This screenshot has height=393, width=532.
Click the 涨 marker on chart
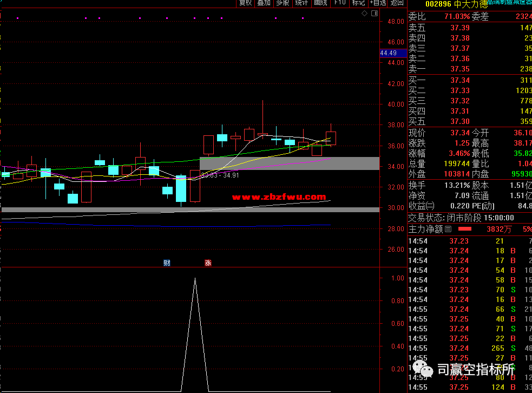[208, 263]
